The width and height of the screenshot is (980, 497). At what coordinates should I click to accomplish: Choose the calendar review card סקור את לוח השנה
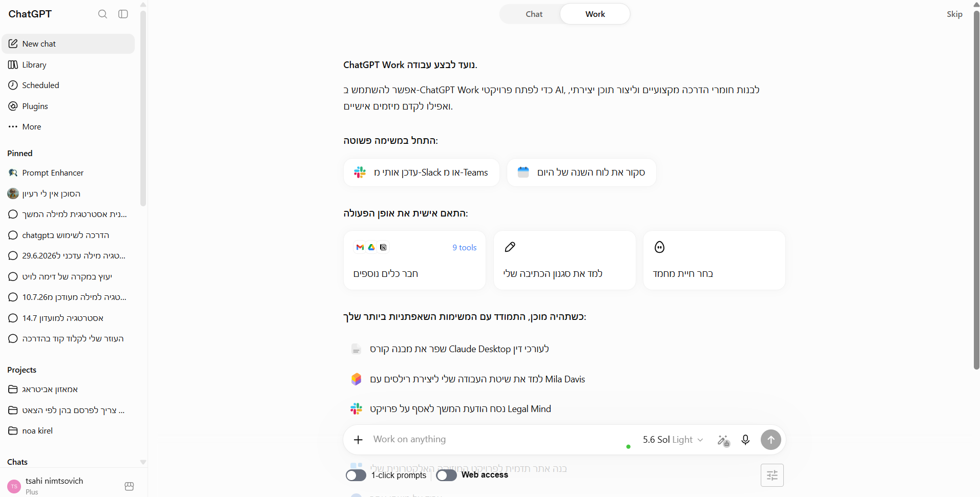tap(581, 172)
